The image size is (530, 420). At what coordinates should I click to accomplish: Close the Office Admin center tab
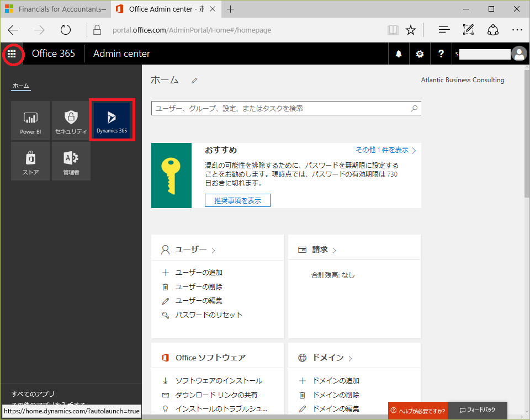(x=213, y=9)
